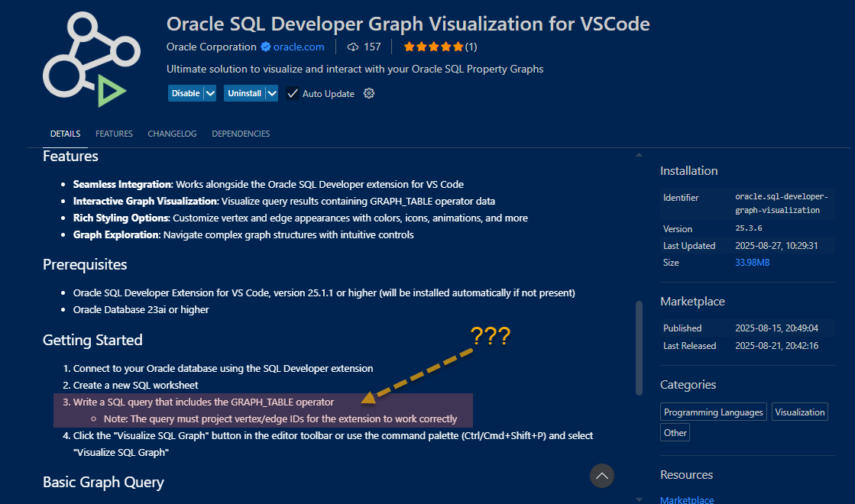Click the scroll-to-top arrow button
This screenshot has height=504, width=855.
point(602,476)
